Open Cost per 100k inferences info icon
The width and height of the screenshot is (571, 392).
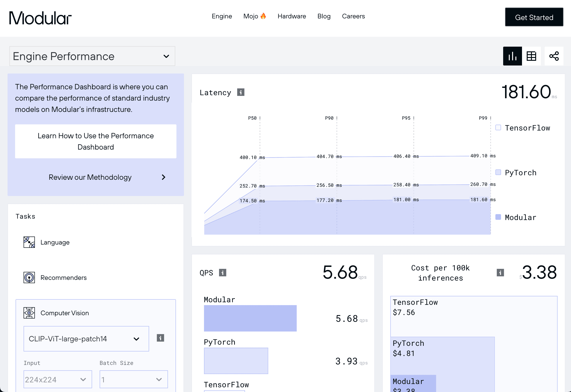coord(500,273)
